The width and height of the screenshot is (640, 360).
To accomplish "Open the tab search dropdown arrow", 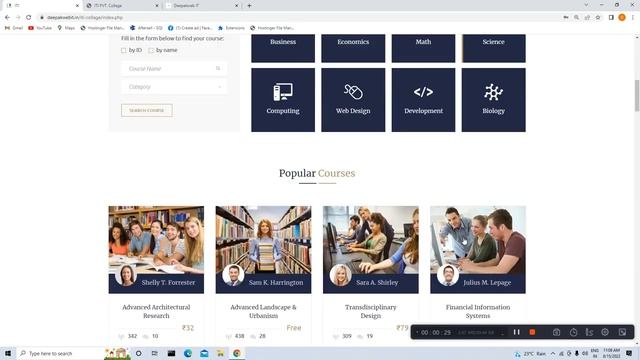I will click(586, 5).
